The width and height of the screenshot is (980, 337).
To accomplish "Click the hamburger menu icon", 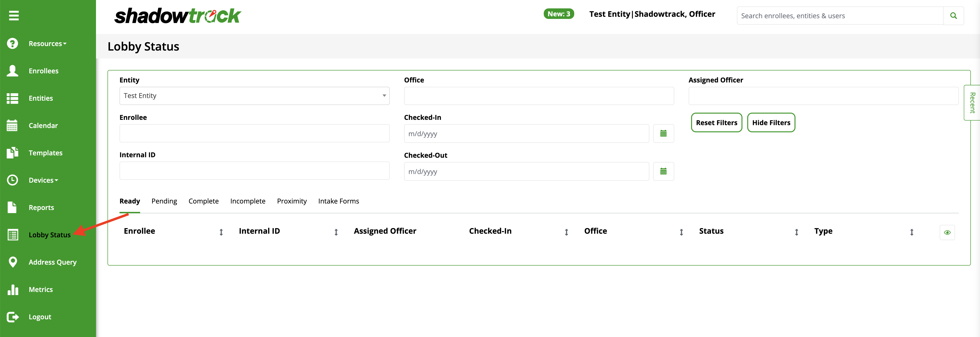I will click(14, 16).
